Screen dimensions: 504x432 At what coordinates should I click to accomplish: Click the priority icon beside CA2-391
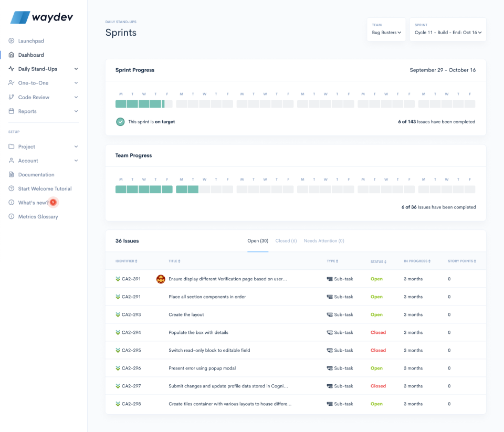118,279
